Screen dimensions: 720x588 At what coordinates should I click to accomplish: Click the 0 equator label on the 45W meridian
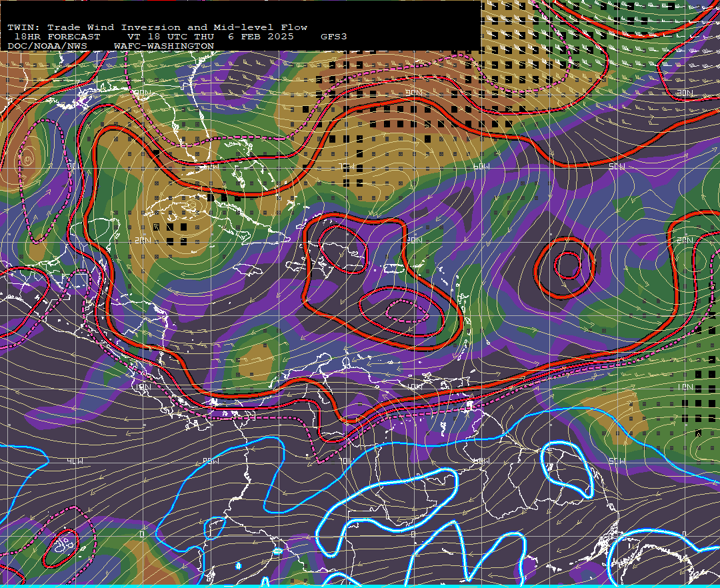click(685, 534)
